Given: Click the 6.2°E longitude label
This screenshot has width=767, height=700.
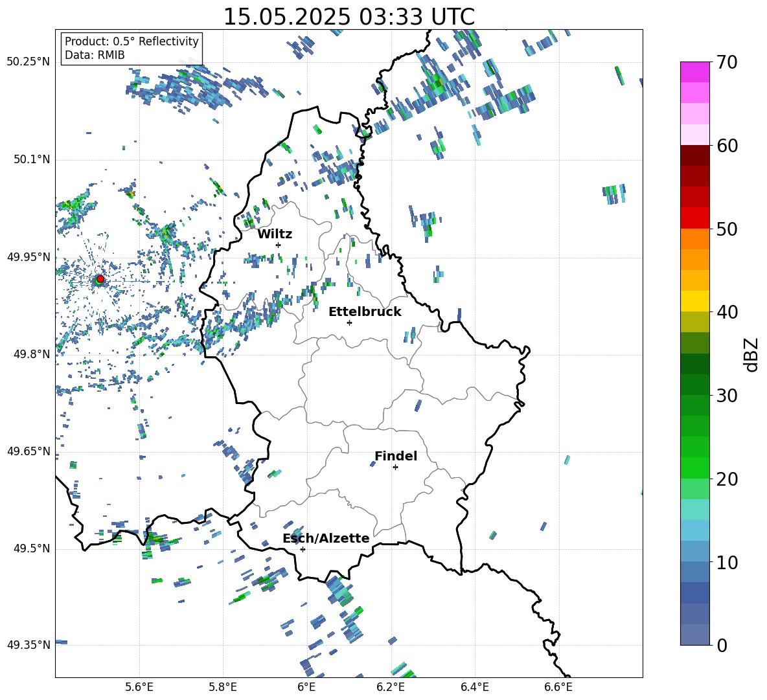Looking at the screenshot, I should [x=391, y=687].
